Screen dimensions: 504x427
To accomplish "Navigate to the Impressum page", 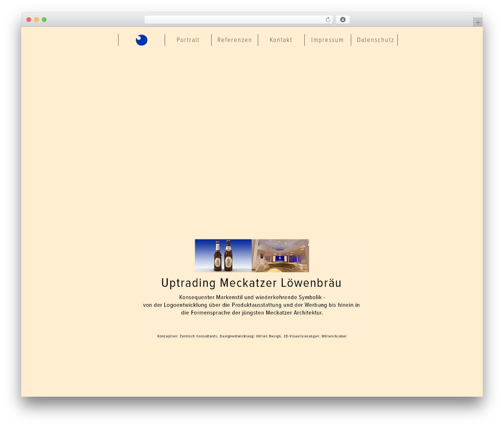I will (x=327, y=40).
